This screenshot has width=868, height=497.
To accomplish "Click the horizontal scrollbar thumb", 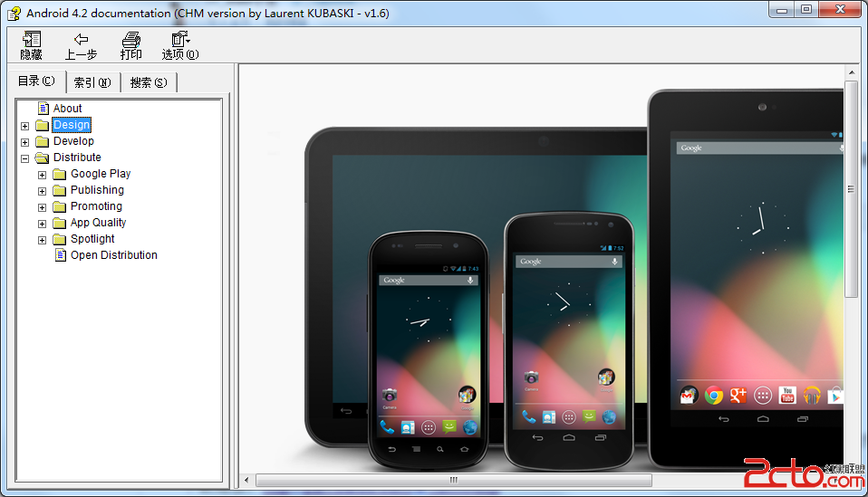I will 453,480.
